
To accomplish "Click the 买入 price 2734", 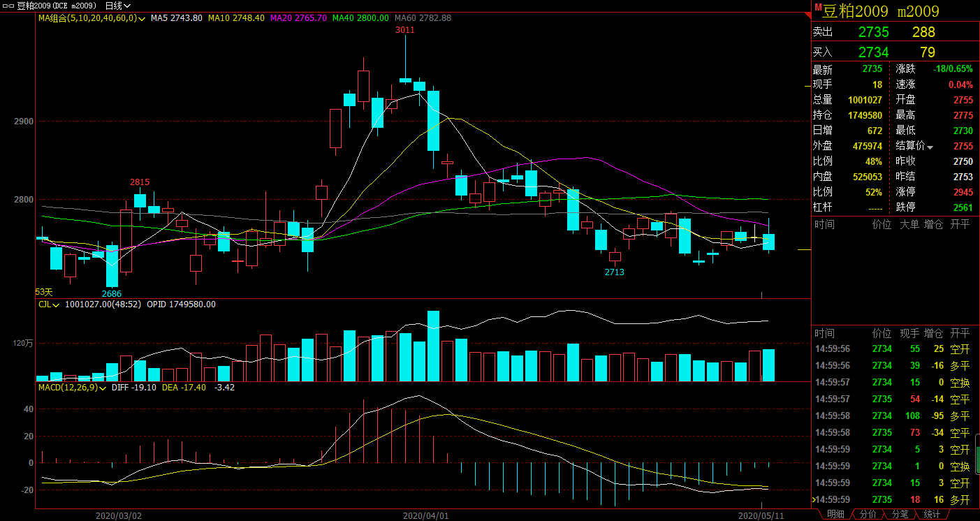I will pyautogui.click(x=873, y=52).
